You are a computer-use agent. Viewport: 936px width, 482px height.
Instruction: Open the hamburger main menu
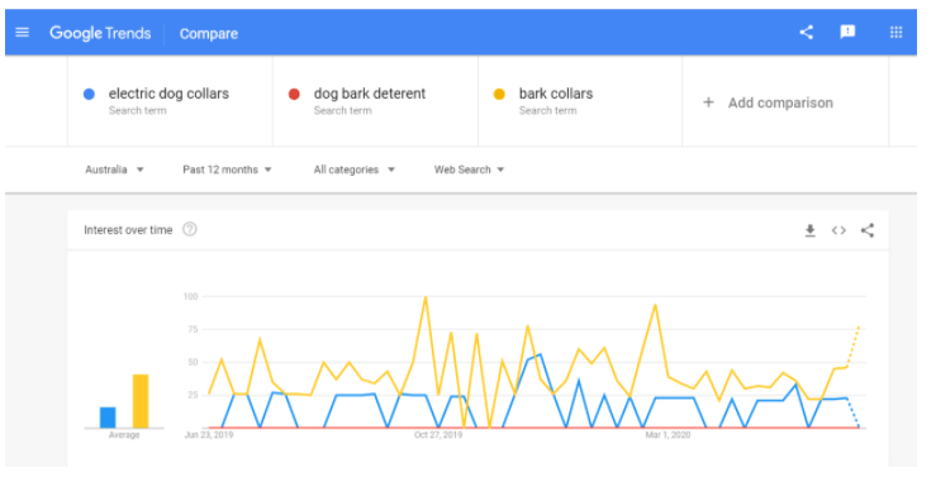(x=22, y=33)
